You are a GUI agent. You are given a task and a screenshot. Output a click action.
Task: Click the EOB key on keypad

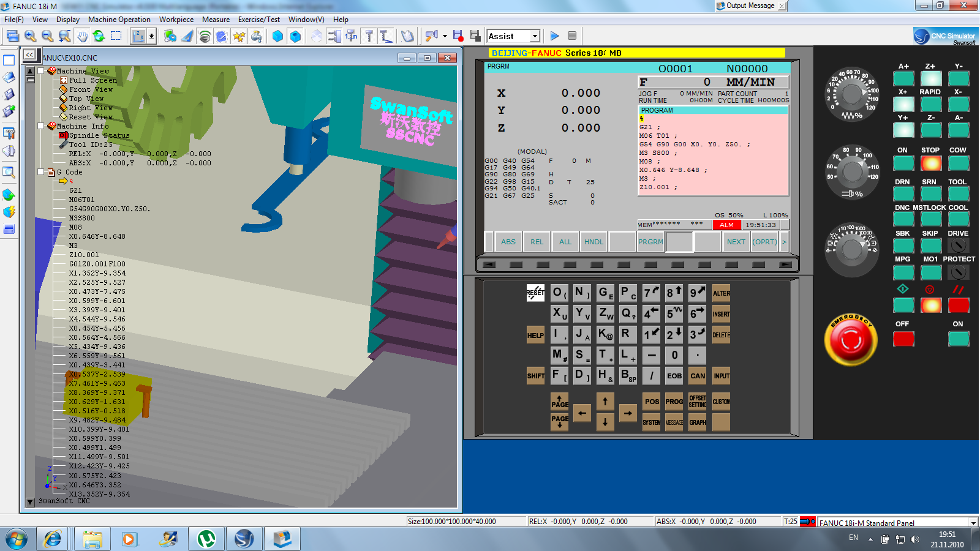pos(674,376)
